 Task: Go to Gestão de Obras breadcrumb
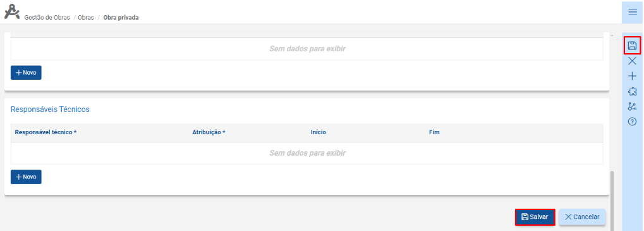point(47,18)
